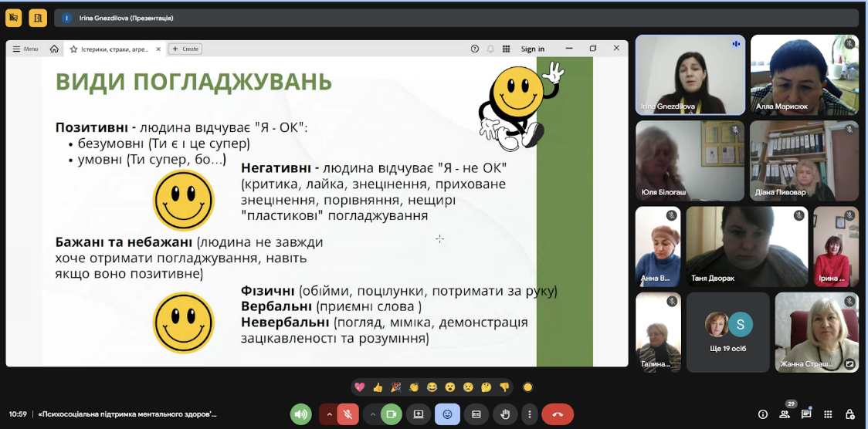
Task: Expand audio settings chevron beside microphone
Action: point(329,414)
